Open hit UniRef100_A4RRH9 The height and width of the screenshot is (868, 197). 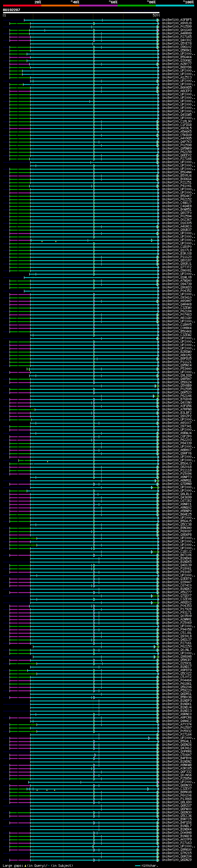(177, 33)
